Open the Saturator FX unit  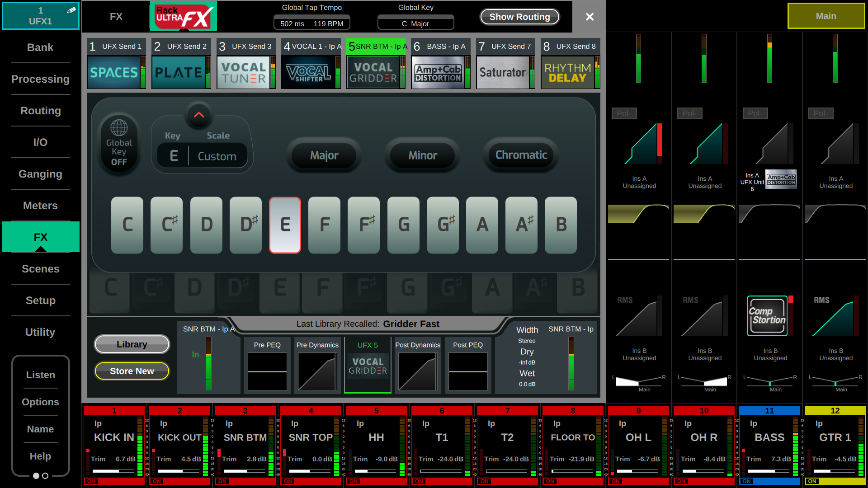click(x=503, y=72)
